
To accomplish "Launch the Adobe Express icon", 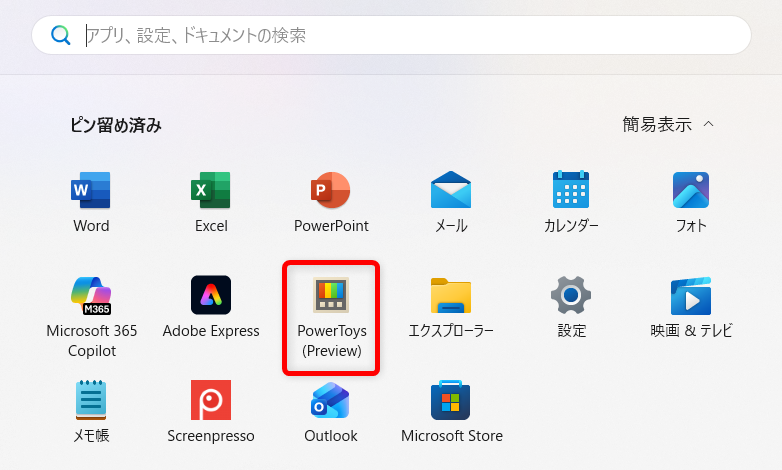I will coord(210,295).
